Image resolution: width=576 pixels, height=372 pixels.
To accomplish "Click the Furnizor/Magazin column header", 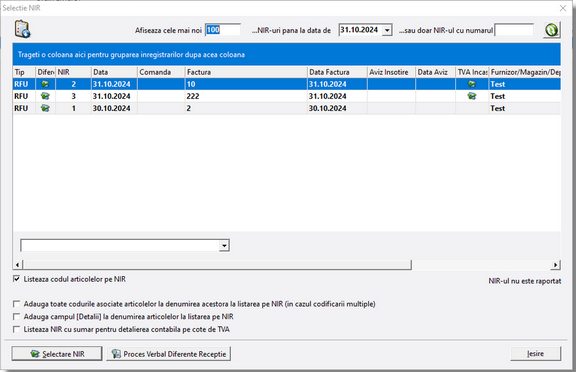I will tap(525, 72).
